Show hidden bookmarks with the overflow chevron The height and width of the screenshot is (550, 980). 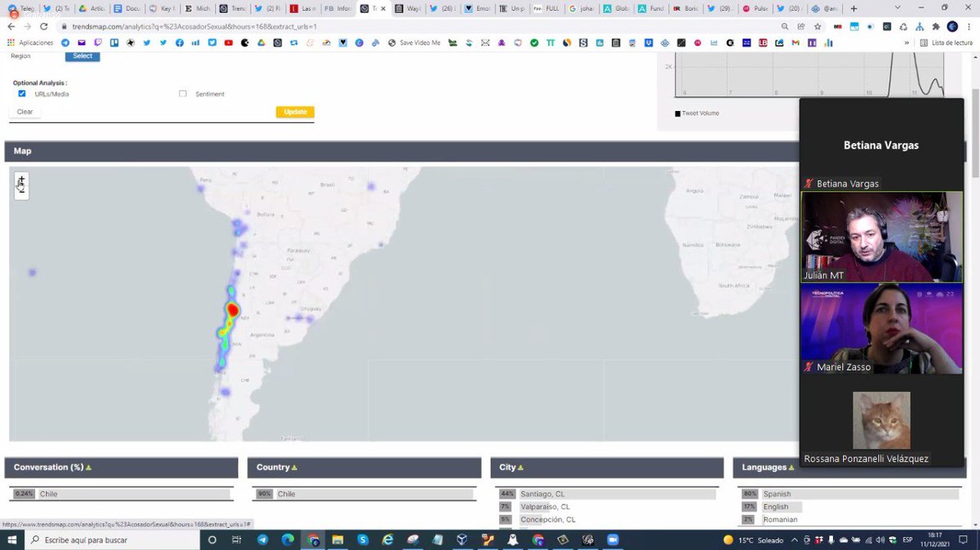(906, 42)
